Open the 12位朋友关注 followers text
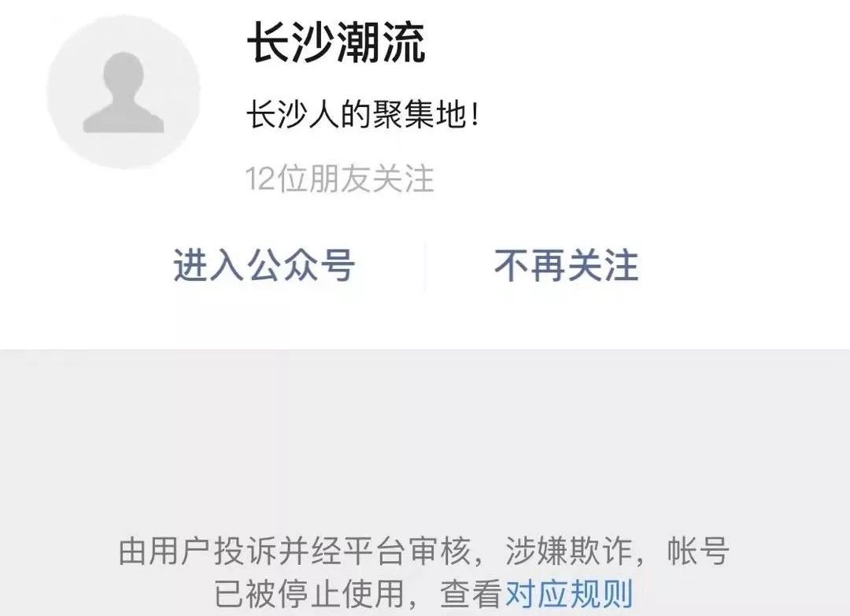 click(340, 179)
